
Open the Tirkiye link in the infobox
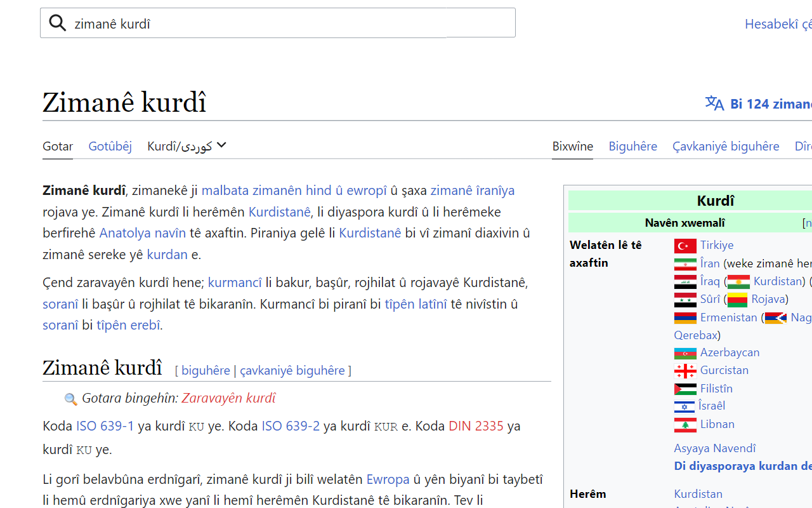pos(717,245)
